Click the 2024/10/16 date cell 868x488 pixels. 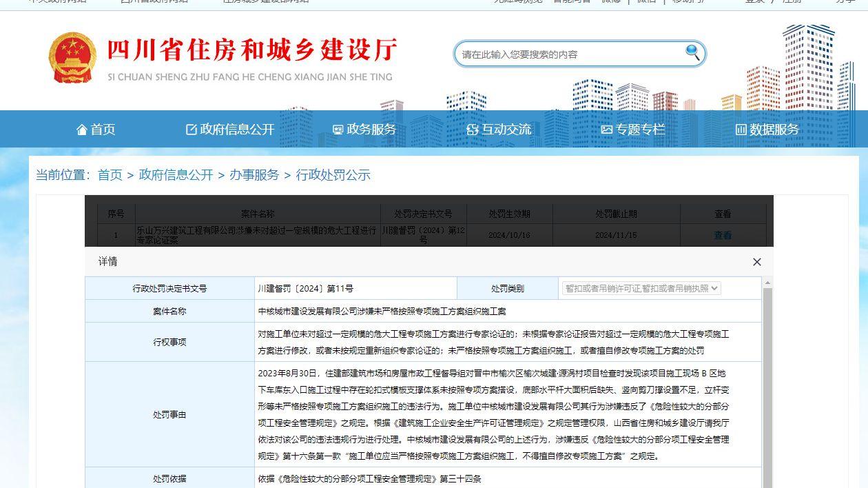pyautogui.click(x=509, y=235)
